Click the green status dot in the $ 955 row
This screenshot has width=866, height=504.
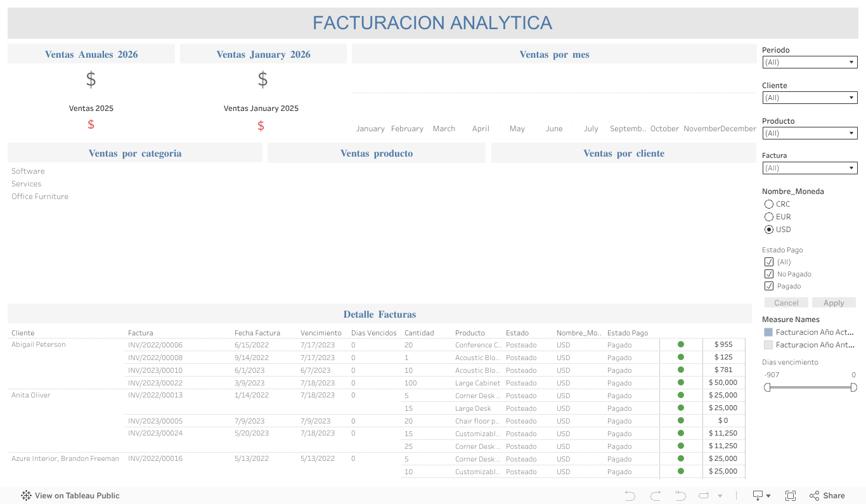[681, 345]
